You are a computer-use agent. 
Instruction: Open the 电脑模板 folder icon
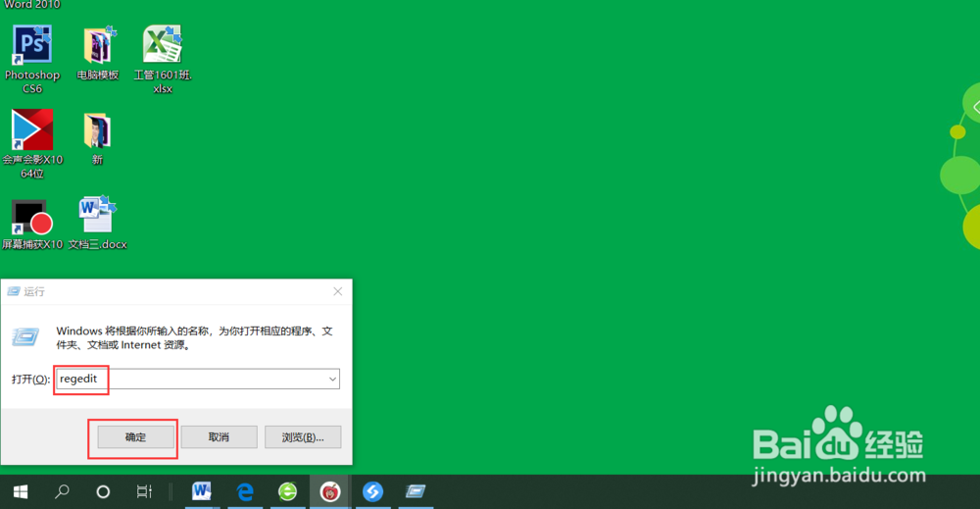point(97,45)
